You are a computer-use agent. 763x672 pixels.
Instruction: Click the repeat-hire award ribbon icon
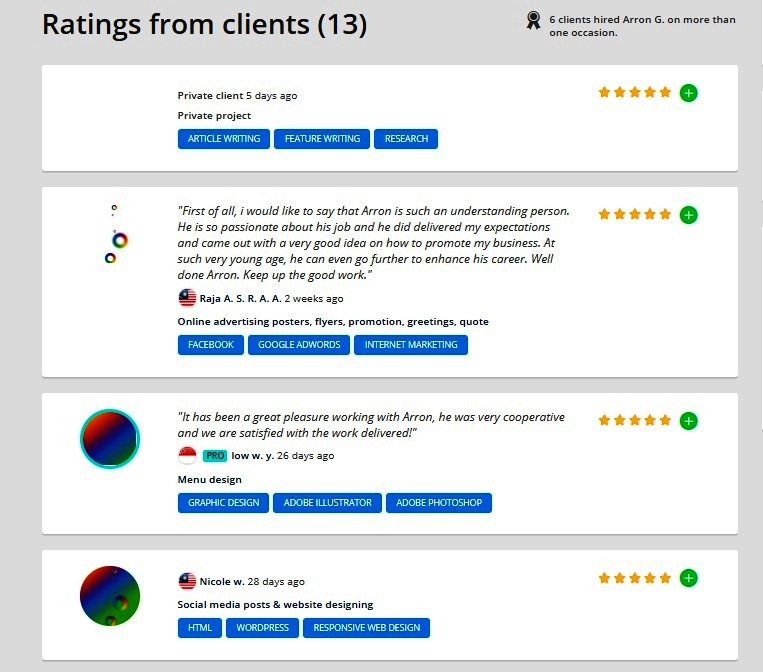(x=534, y=20)
